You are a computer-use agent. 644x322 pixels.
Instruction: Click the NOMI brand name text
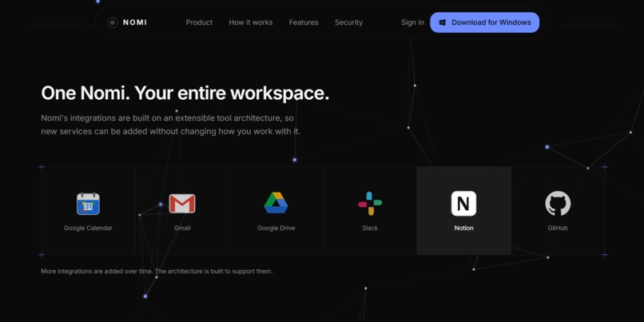click(x=135, y=22)
